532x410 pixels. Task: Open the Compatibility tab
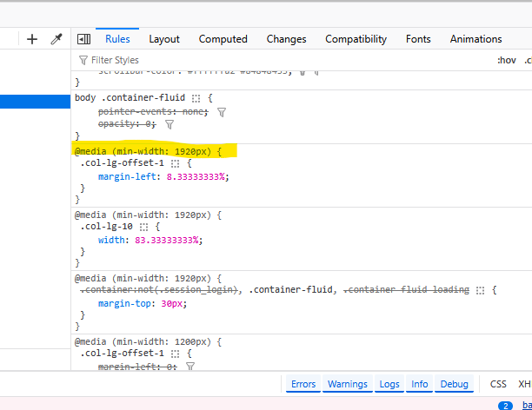coord(356,39)
